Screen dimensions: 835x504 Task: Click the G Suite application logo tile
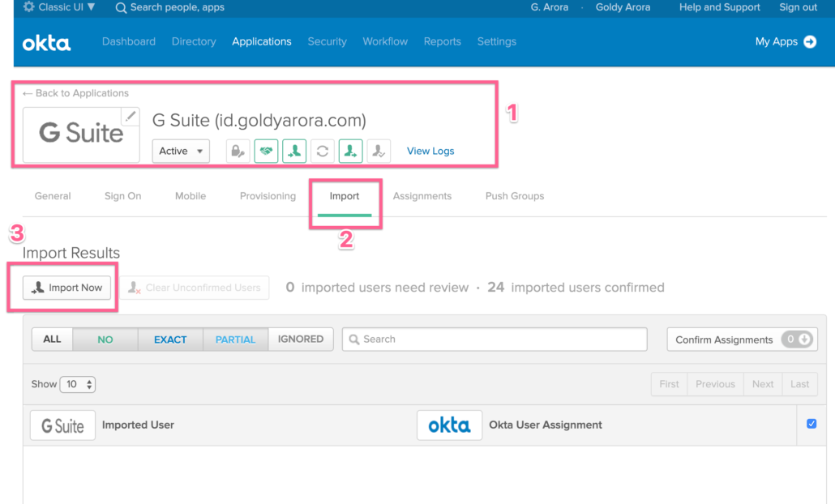point(81,135)
